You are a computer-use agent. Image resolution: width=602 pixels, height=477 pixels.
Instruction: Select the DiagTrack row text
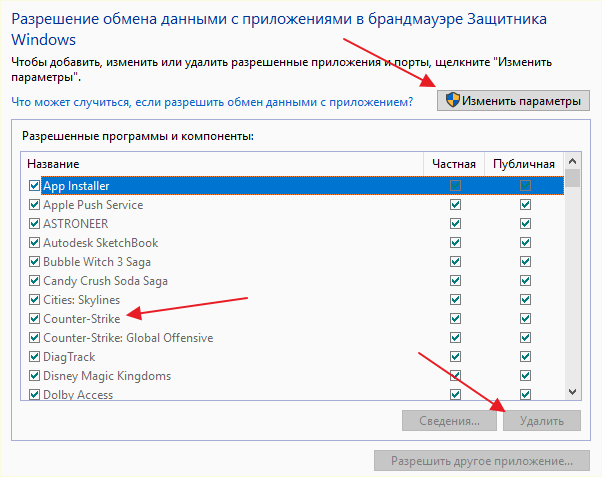pyautogui.click(x=69, y=357)
